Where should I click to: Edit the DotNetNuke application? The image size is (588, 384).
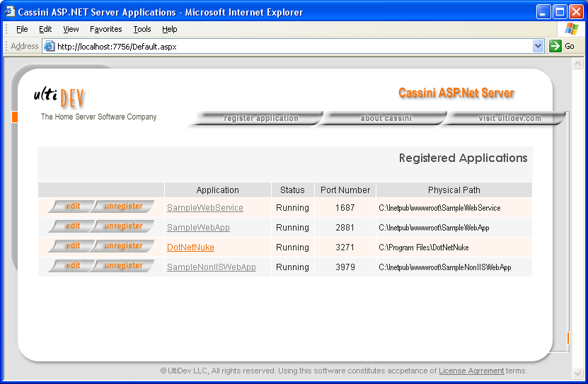point(73,246)
